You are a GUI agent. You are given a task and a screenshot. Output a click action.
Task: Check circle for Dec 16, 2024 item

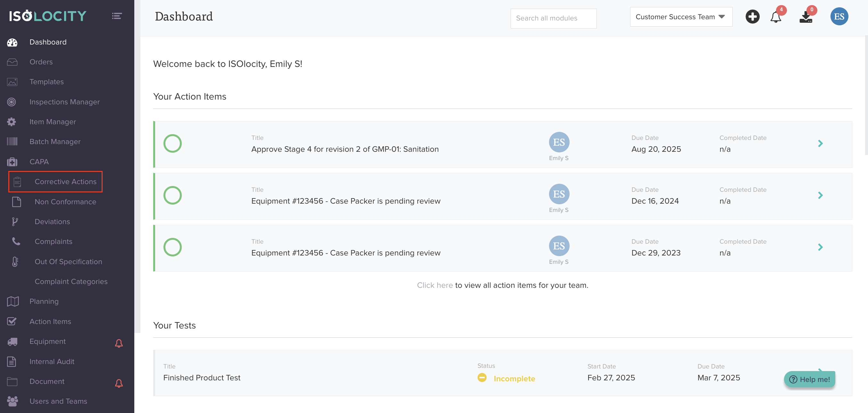(172, 196)
